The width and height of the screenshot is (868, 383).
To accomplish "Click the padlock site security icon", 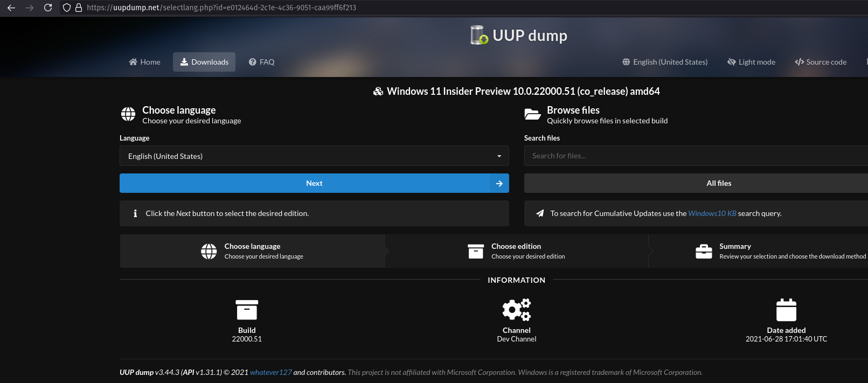I will (79, 8).
